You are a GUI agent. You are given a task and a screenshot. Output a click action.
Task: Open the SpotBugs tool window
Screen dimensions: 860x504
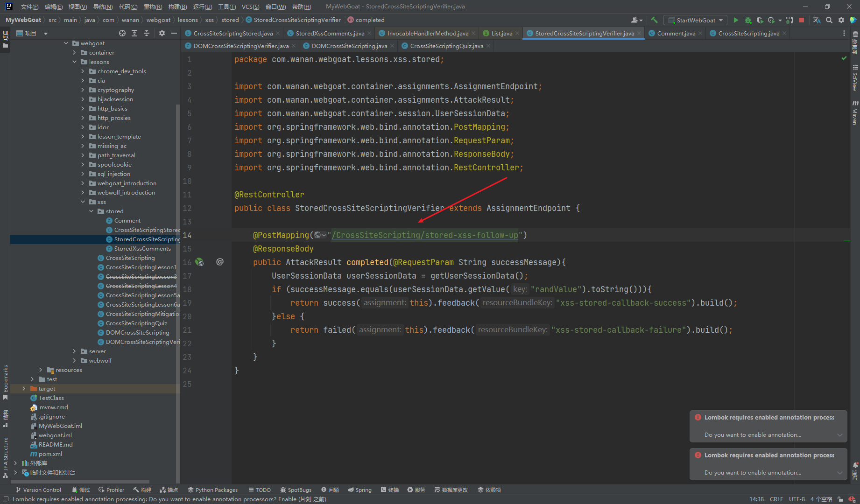click(296, 490)
